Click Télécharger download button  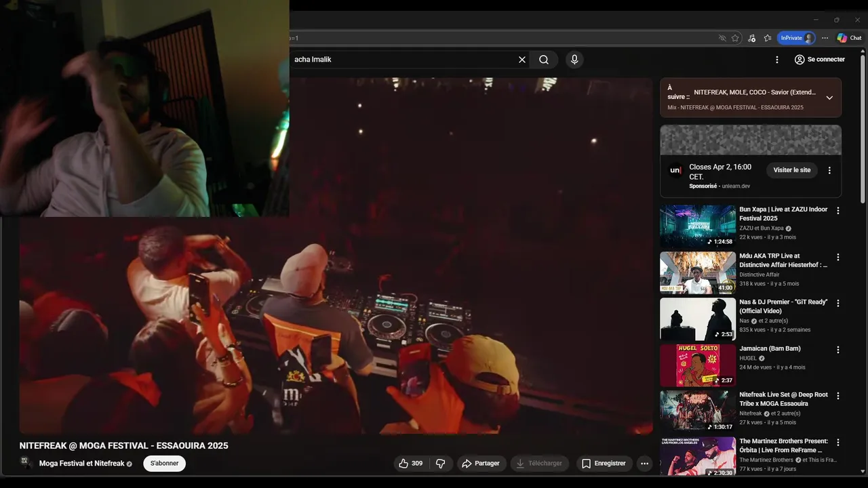pyautogui.click(x=539, y=464)
